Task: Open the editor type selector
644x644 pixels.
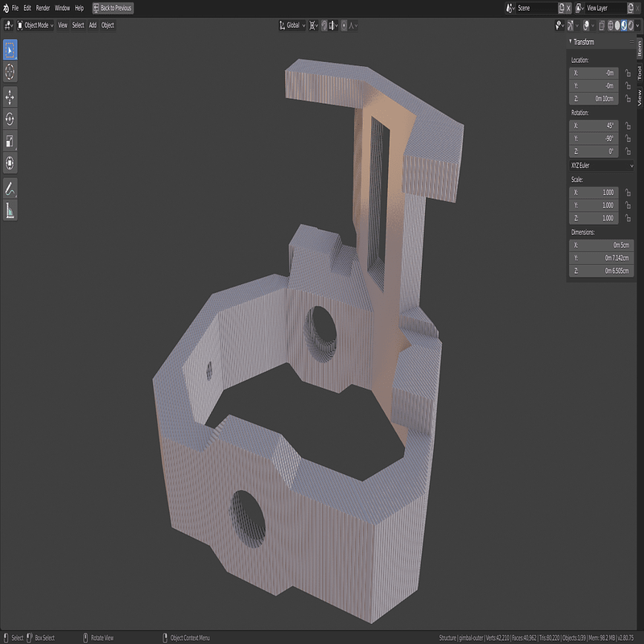Action: pos(9,26)
